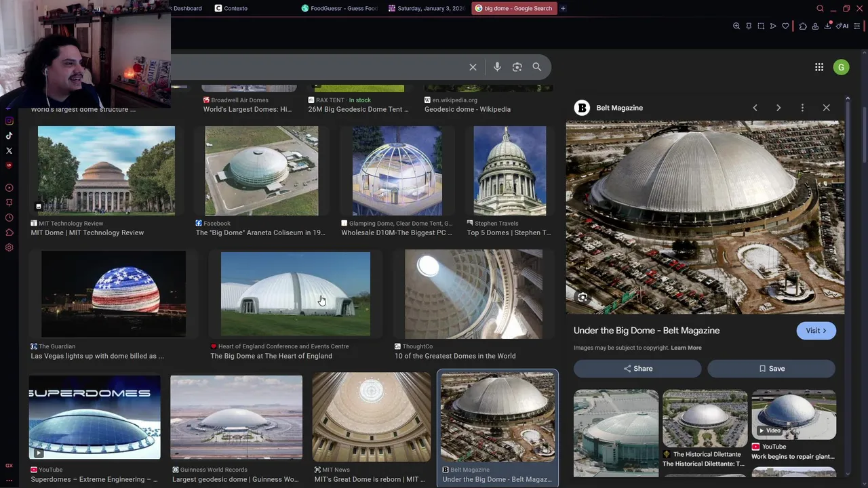
Task: Open the green G account avatar
Action: click(x=841, y=67)
